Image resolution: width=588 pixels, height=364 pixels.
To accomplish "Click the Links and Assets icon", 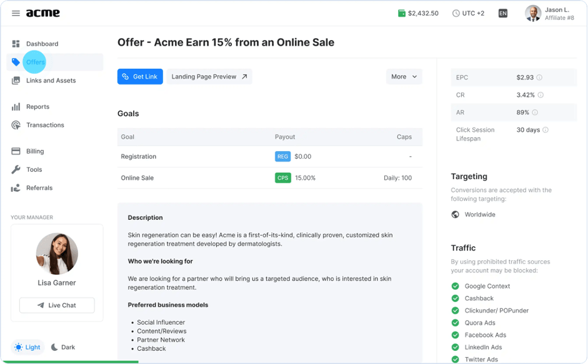I will [x=16, y=81].
